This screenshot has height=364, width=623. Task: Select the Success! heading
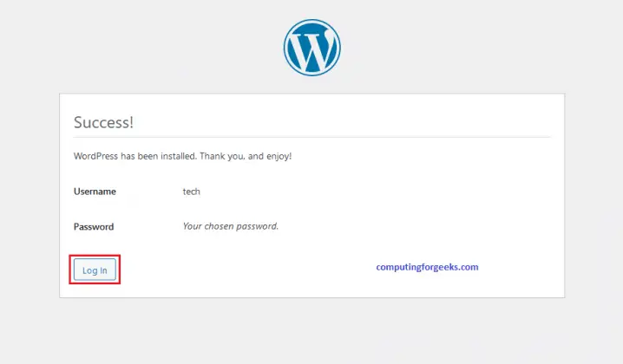103,122
